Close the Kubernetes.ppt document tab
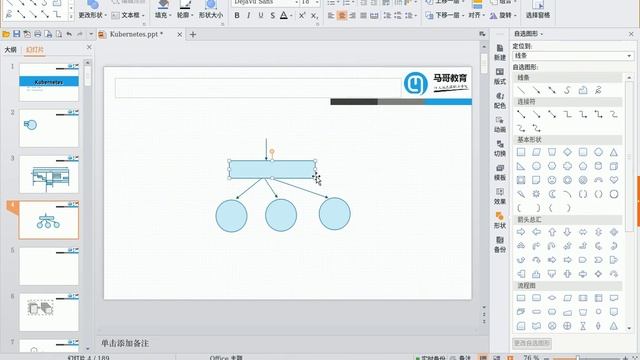 [x=180, y=35]
